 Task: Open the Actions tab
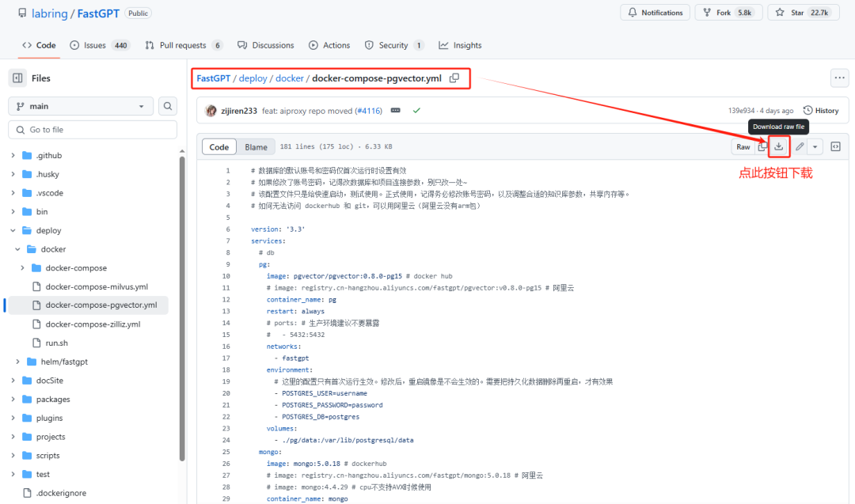coord(329,45)
